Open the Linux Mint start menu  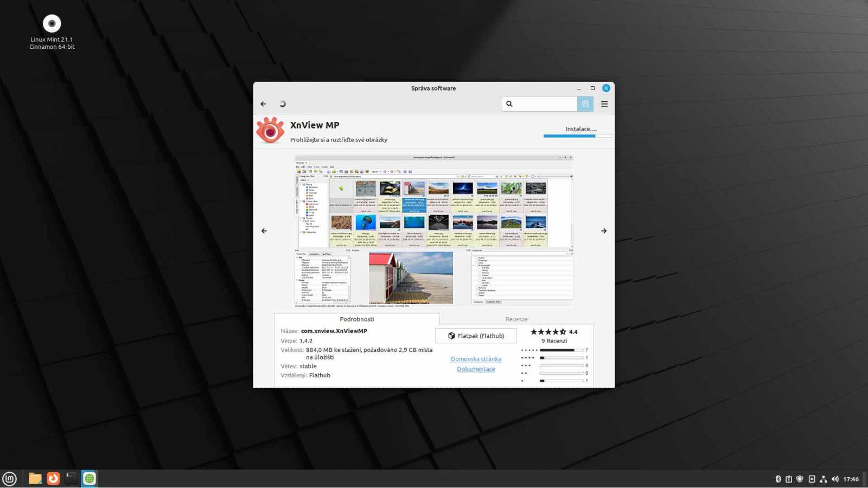click(10, 479)
